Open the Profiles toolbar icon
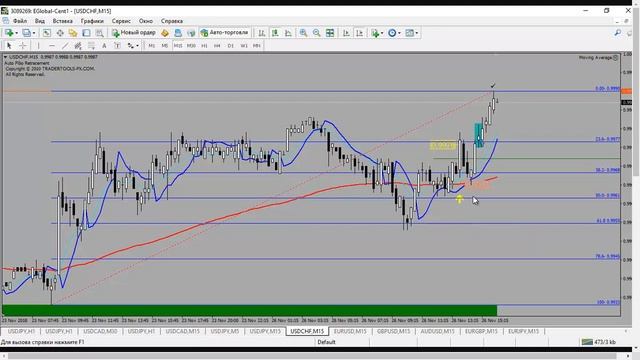 point(26,33)
